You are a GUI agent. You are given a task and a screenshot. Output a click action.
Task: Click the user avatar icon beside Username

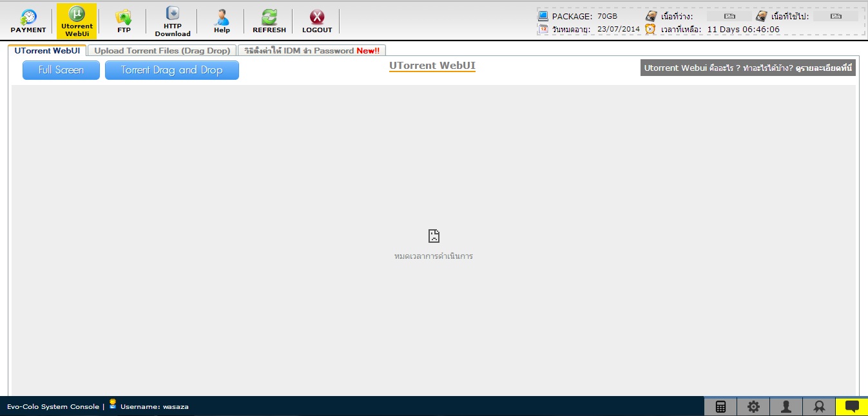(x=113, y=404)
